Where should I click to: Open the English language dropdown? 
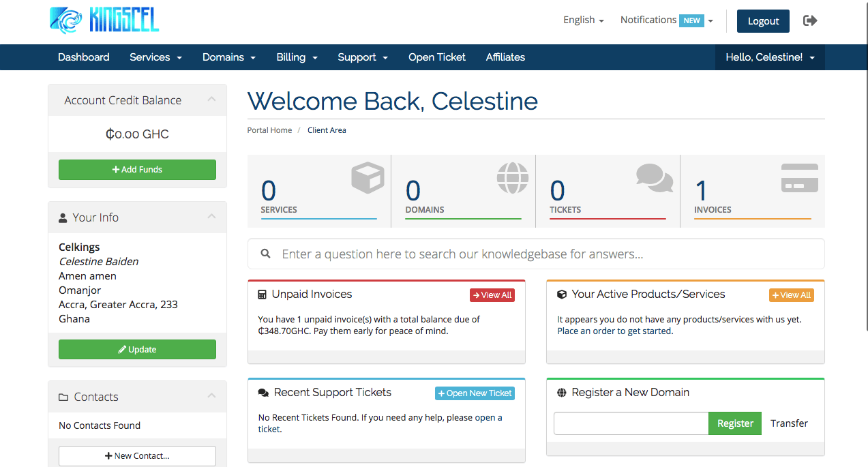point(583,20)
